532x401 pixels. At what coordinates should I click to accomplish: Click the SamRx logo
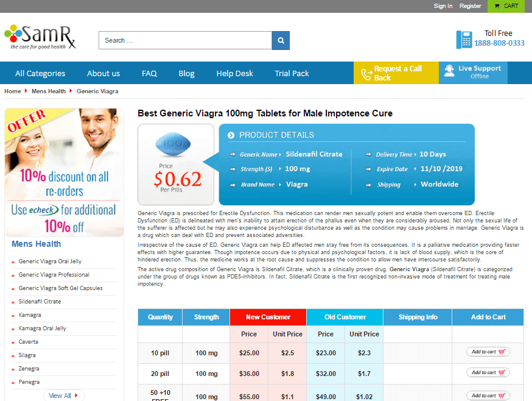click(38, 35)
